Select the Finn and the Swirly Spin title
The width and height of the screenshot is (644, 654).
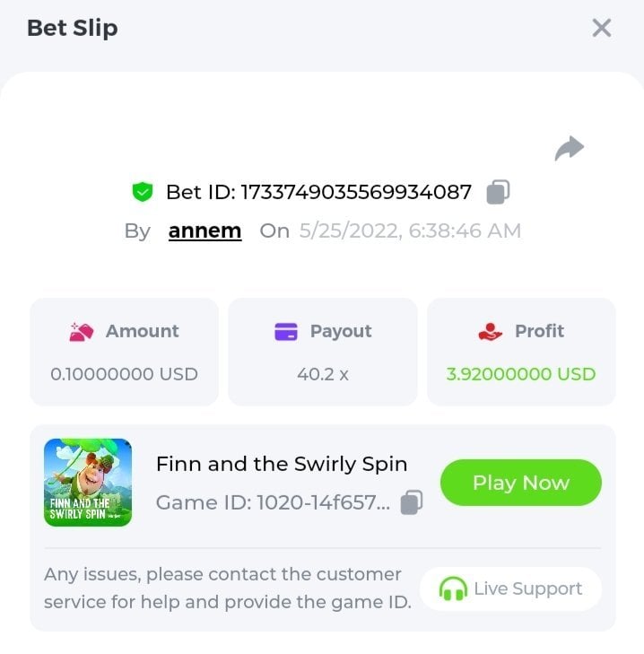tap(282, 464)
